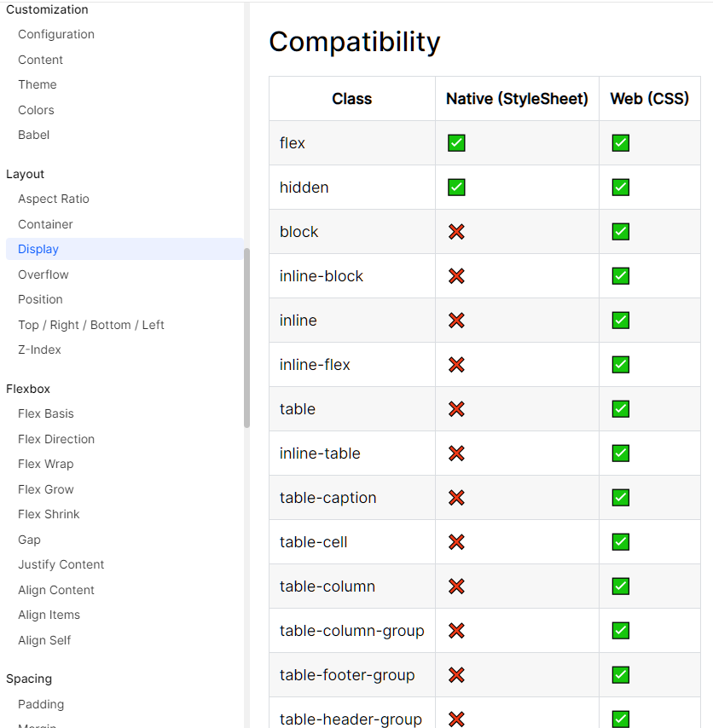Click the red cross for block Native

tap(456, 232)
